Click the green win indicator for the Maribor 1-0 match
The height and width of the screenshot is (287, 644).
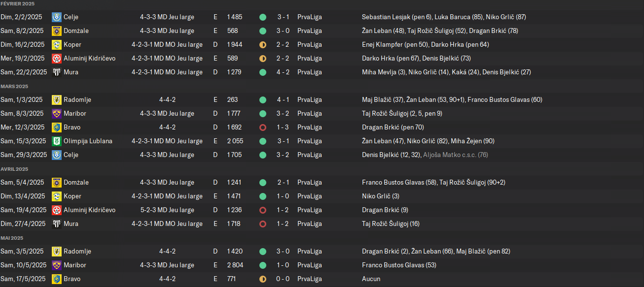pos(263,265)
